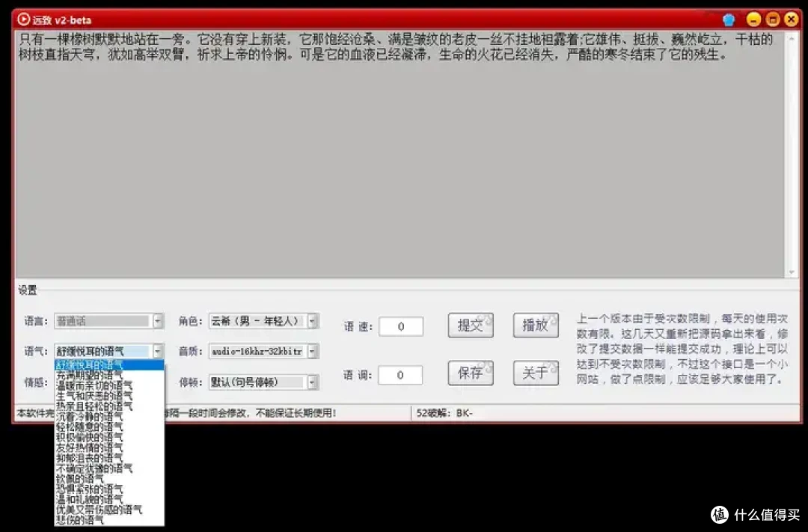
Task: Pick 轻松随意的语气 from the list
Action: 109,426
